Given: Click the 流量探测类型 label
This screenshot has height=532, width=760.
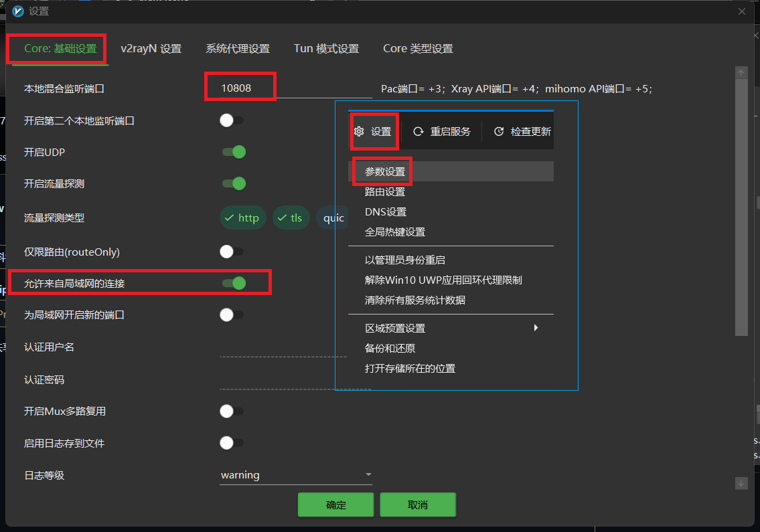Looking at the screenshot, I should pyautogui.click(x=54, y=218).
